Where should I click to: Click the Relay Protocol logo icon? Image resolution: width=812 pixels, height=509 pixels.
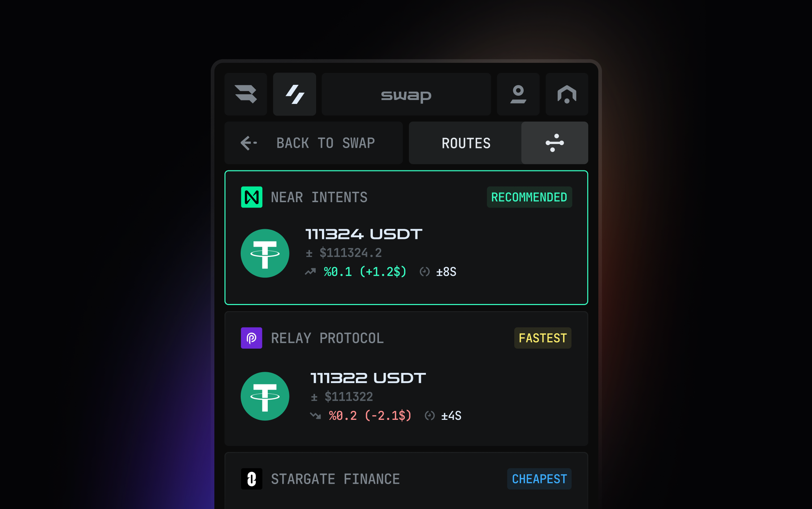pos(252,338)
